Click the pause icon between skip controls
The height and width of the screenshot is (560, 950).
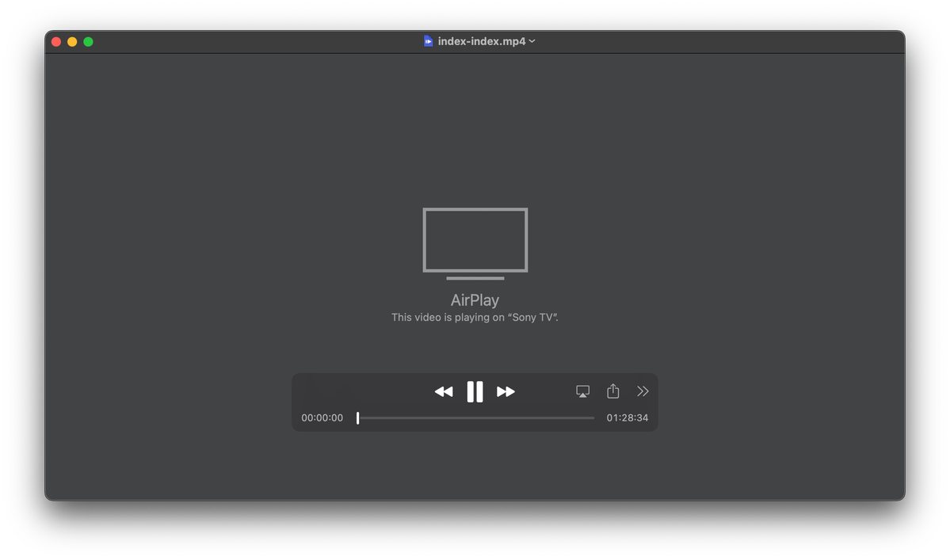point(475,390)
